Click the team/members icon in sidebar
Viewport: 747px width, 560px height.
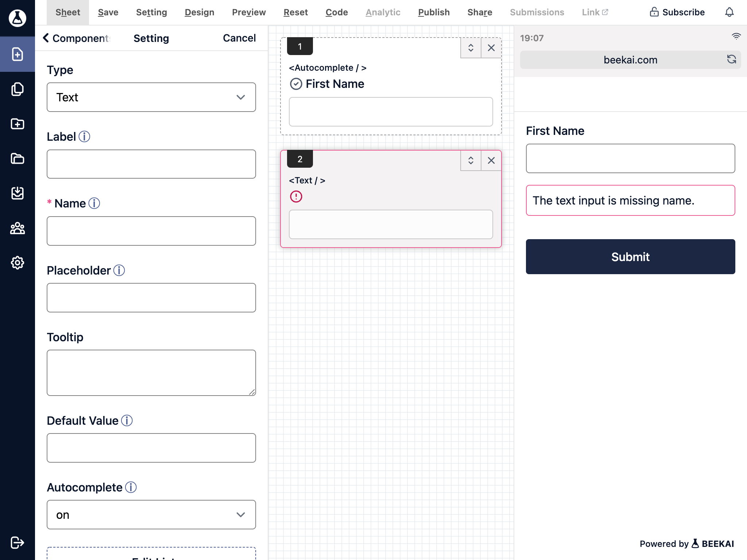17,228
